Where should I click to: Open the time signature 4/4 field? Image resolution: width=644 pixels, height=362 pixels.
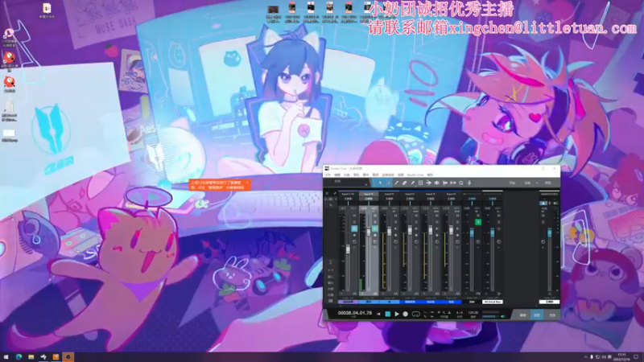[x=460, y=312]
